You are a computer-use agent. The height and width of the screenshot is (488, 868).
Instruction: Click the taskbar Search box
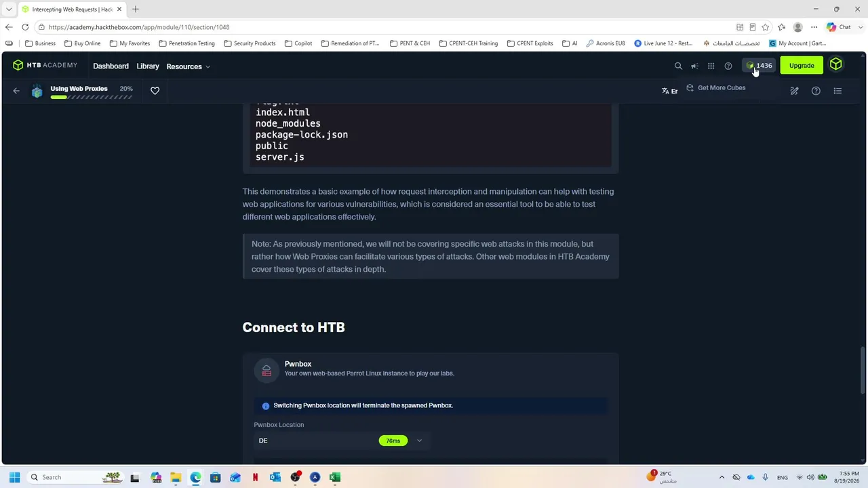tap(75, 477)
